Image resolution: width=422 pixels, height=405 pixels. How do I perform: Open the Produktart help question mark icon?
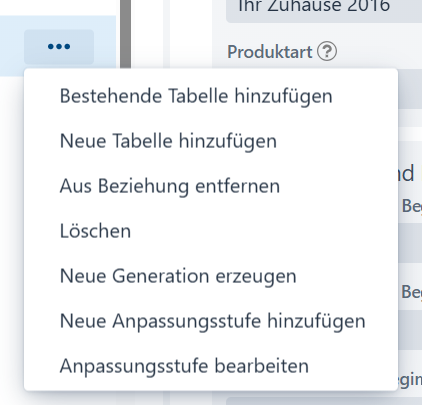tap(327, 51)
